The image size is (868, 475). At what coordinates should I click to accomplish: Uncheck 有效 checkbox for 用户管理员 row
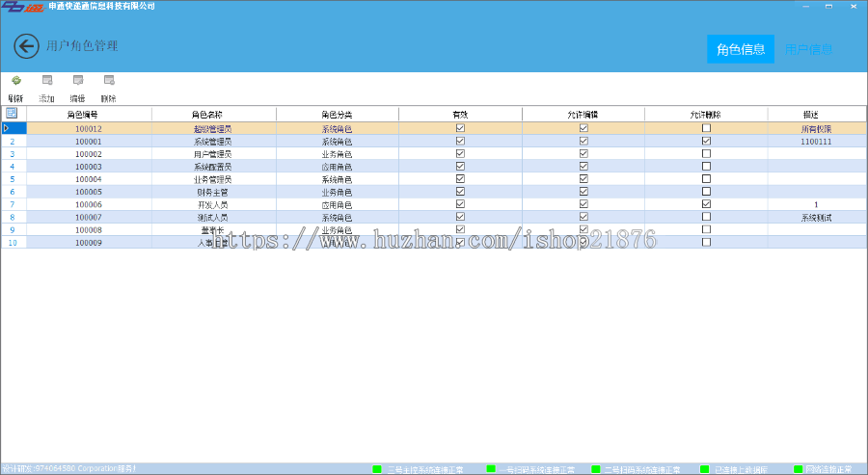click(460, 153)
